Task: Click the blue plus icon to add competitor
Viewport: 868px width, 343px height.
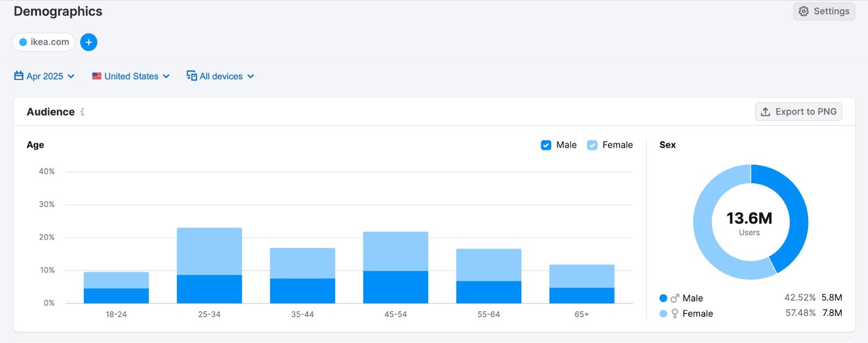Action: point(88,42)
